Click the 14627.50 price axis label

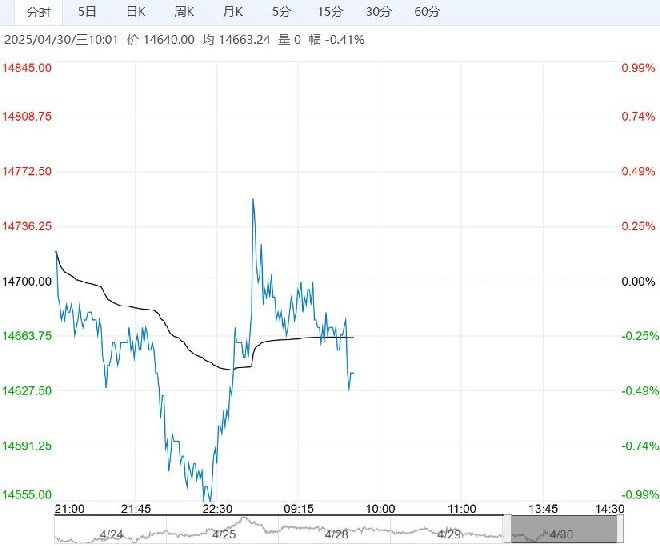click(x=27, y=390)
